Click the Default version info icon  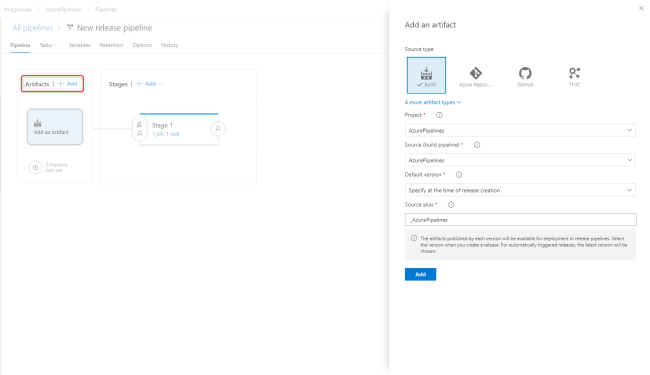click(x=458, y=175)
